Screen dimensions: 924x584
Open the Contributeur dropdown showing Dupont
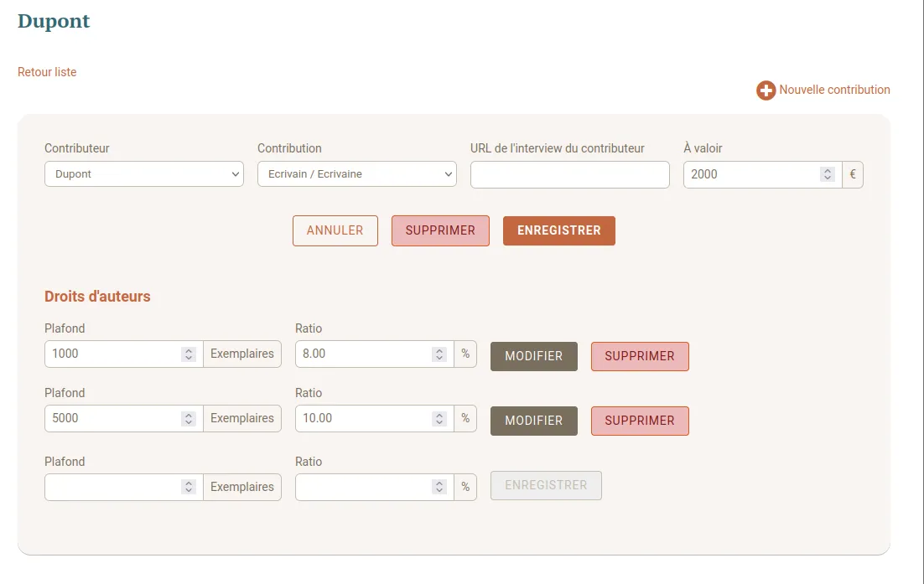click(143, 174)
